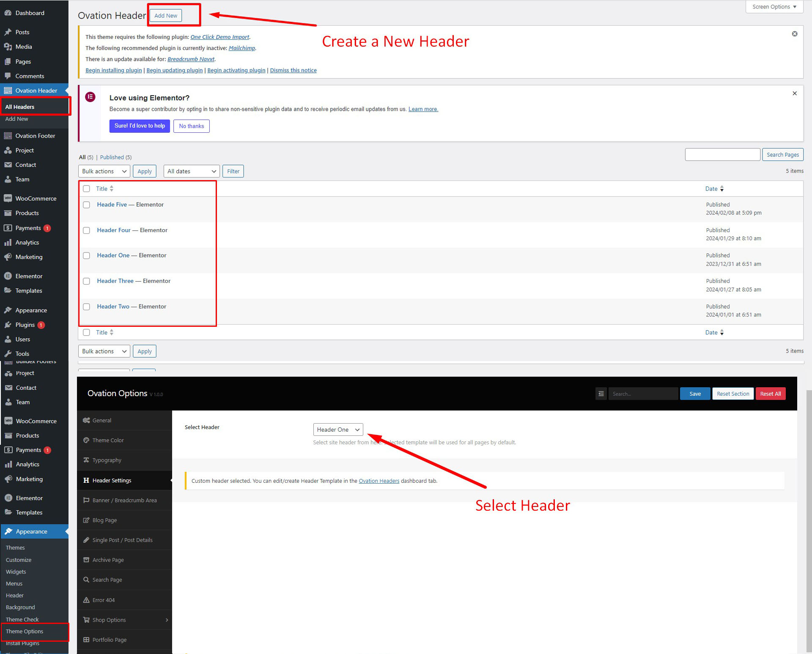
Task: Sort by the top Date column header
Action: pyautogui.click(x=714, y=189)
